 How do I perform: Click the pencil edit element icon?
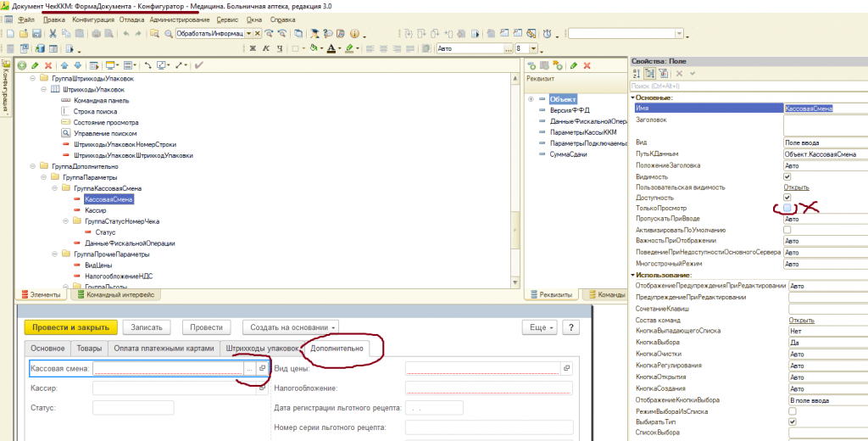35,65
